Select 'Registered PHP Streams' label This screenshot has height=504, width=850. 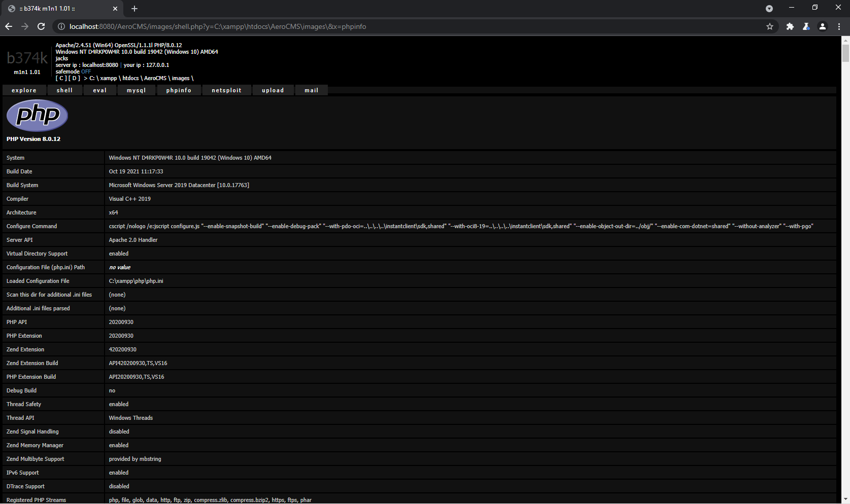[x=36, y=500]
